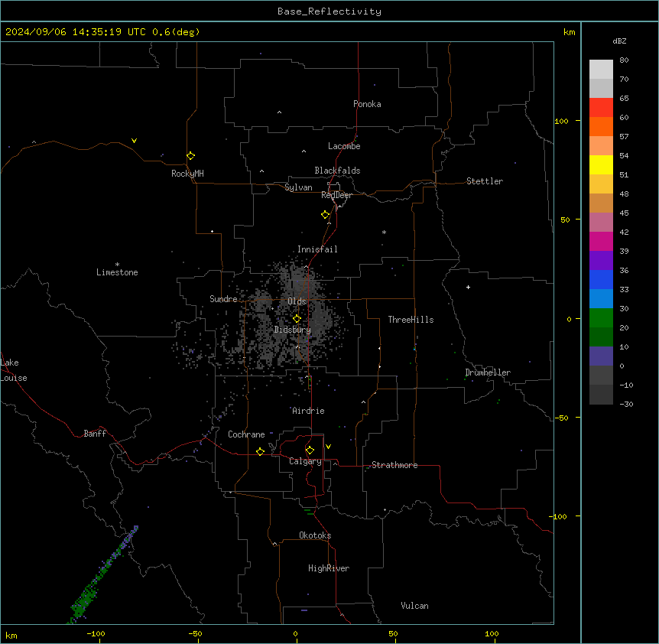This screenshot has width=659, height=644.
Task: Click the 80 value on the dBZ legend
Action: [624, 60]
